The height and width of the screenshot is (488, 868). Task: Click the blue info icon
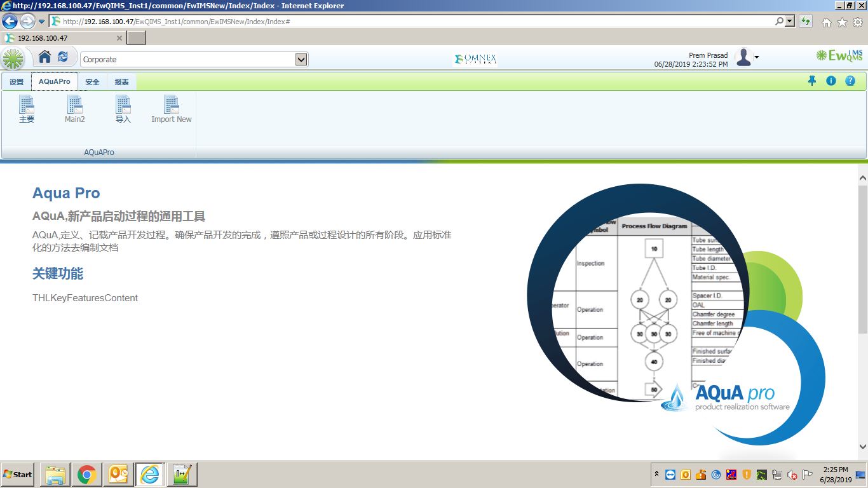click(x=831, y=81)
